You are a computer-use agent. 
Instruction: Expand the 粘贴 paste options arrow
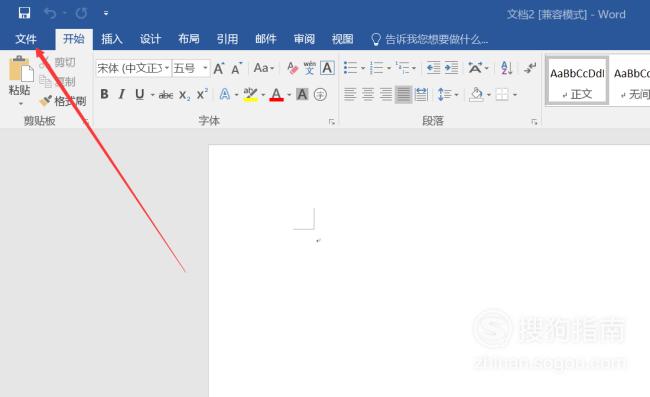click(x=21, y=103)
